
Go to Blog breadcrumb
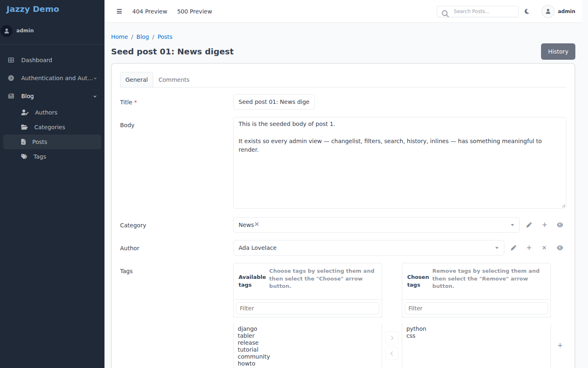[x=143, y=37]
